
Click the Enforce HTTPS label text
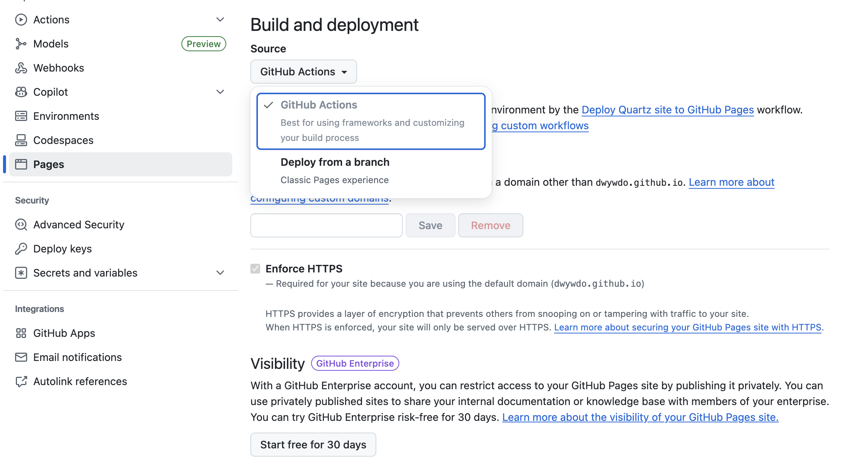(304, 269)
